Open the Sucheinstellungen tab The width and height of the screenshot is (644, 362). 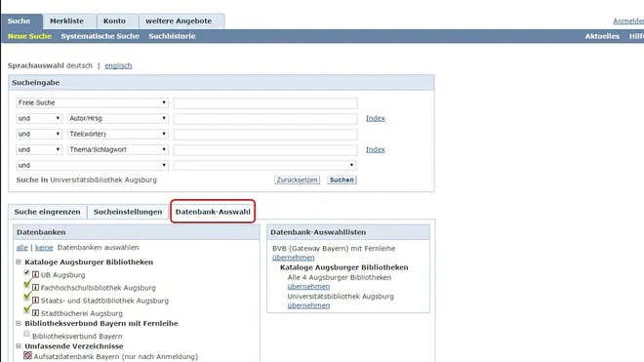point(128,212)
